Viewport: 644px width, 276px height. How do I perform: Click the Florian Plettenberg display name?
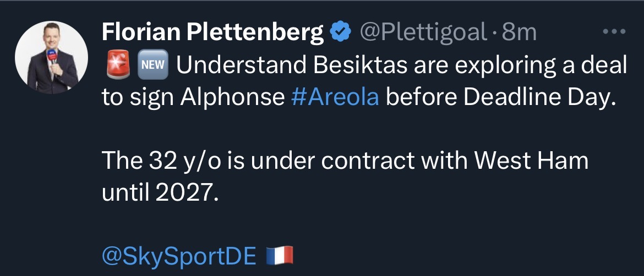[213, 34]
